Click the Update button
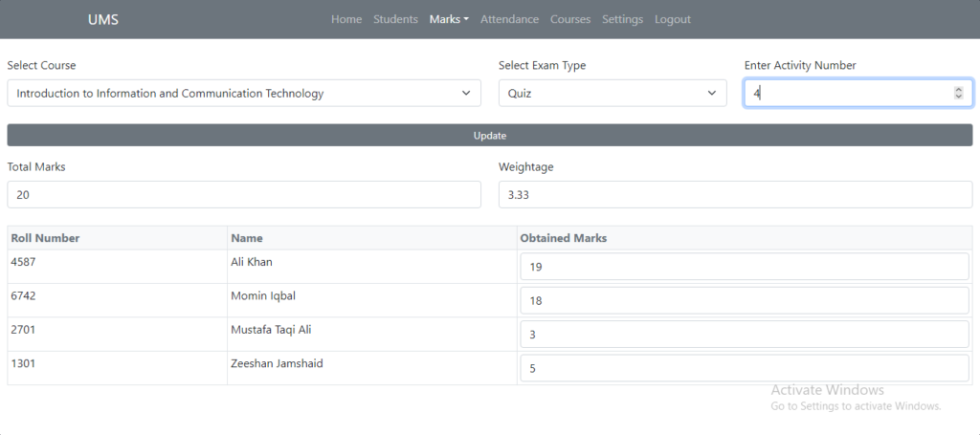Viewport: 980px width, 435px height. [x=490, y=136]
